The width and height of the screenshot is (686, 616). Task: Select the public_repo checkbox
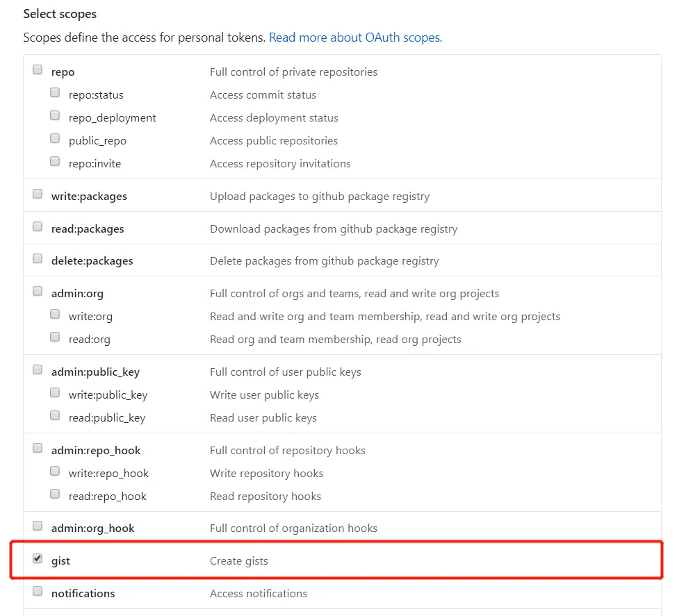click(55, 139)
